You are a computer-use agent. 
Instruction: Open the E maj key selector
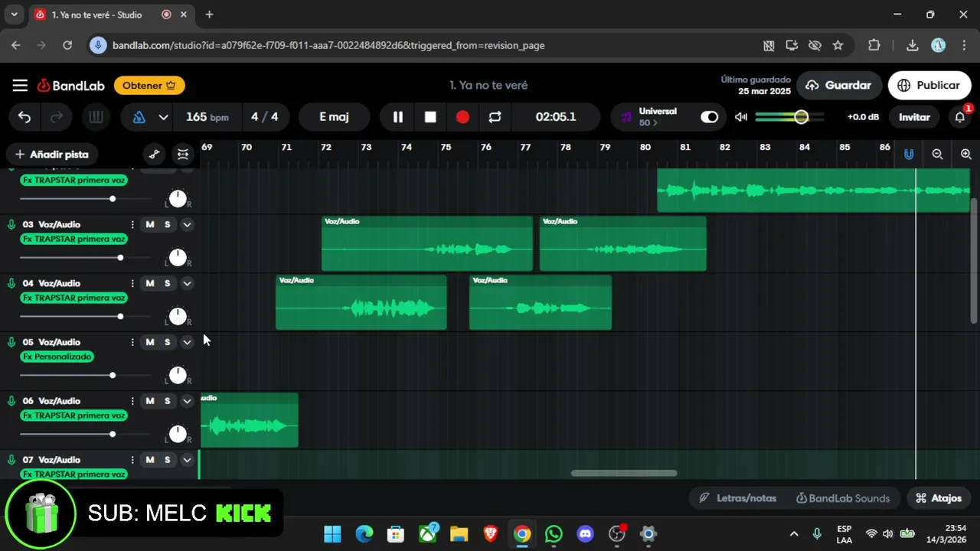coord(334,117)
